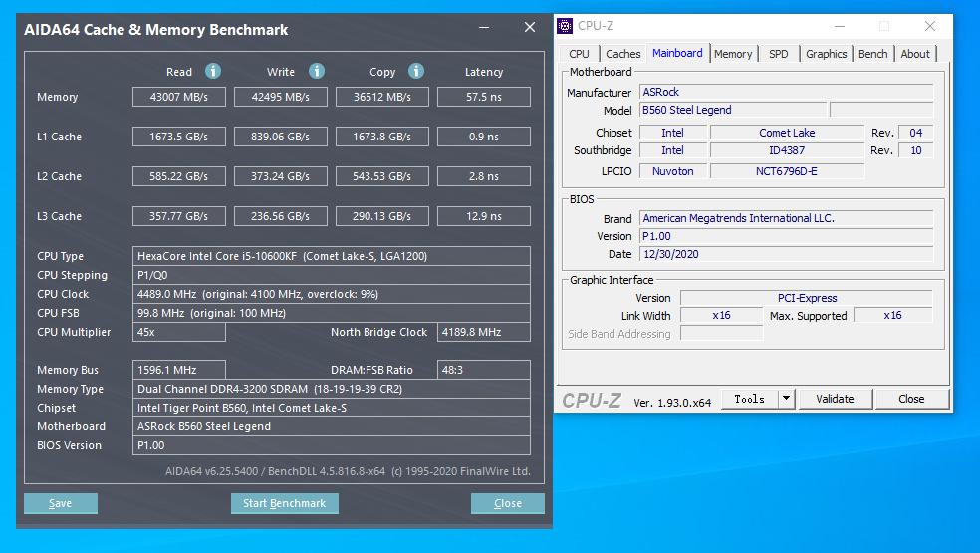Click the Save button in AIDA64
This screenshot has height=553, width=980.
point(61,503)
